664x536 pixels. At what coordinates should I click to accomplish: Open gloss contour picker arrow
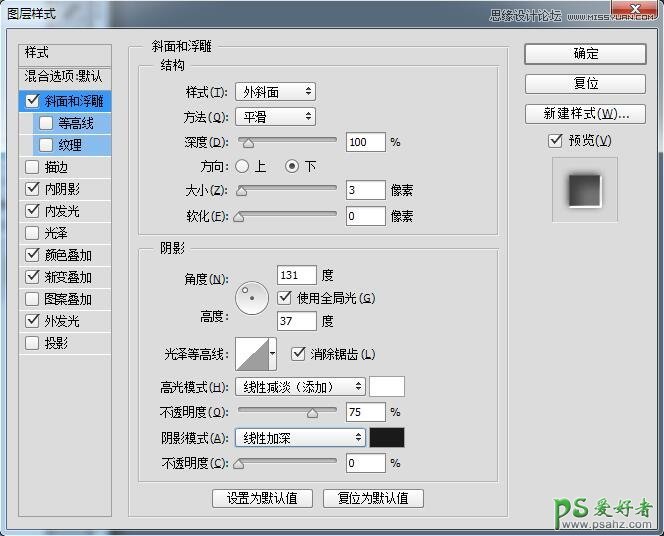pos(273,354)
